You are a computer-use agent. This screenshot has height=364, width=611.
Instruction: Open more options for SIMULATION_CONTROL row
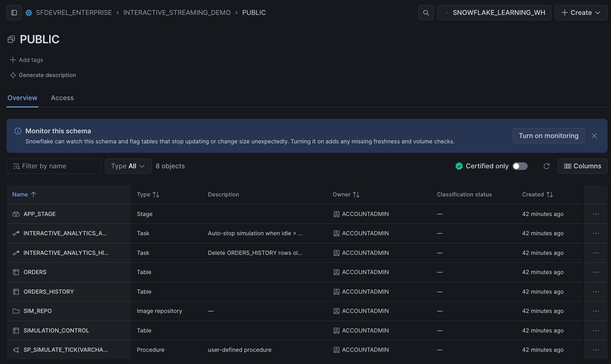pyautogui.click(x=596, y=331)
